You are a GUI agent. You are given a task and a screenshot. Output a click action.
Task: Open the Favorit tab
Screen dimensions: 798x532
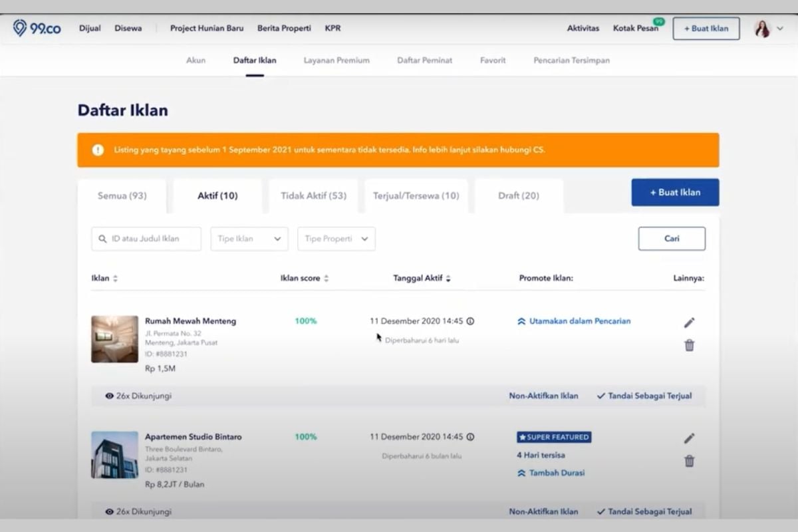click(x=493, y=61)
